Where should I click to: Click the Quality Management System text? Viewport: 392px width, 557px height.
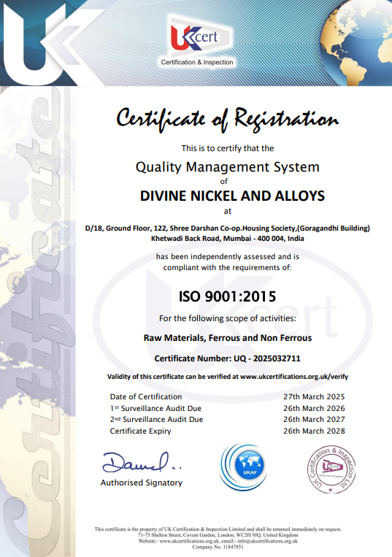pyautogui.click(x=228, y=167)
